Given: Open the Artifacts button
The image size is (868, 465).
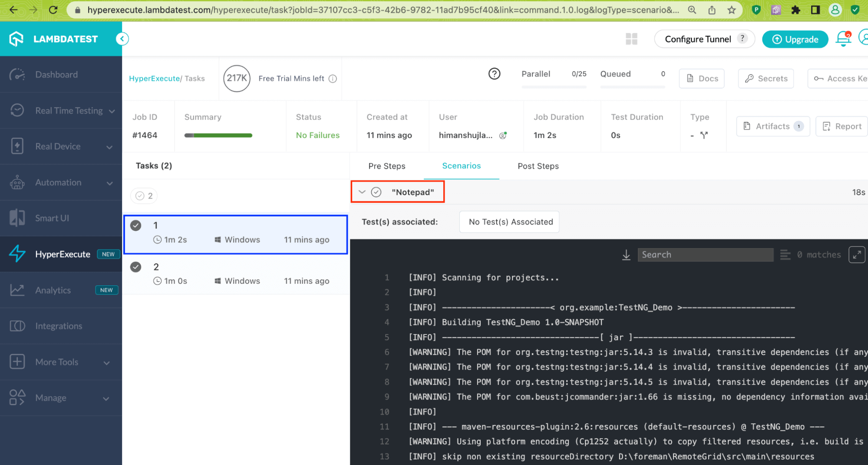Looking at the screenshot, I should coord(773,126).
